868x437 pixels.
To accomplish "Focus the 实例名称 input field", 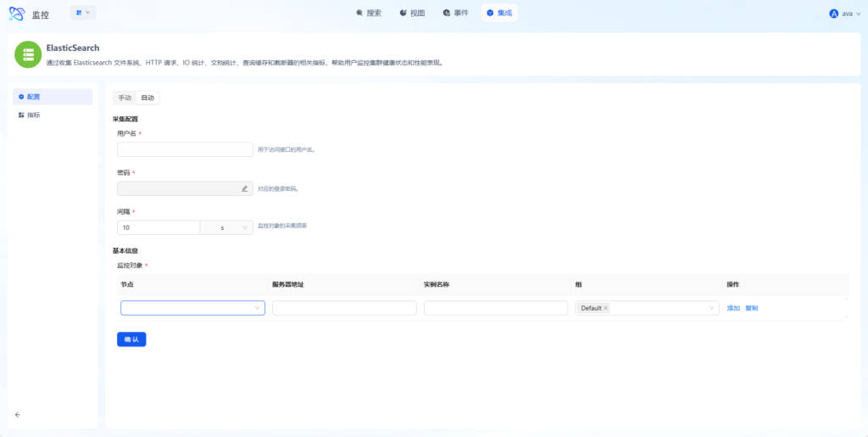I will (x=496, y=308).
